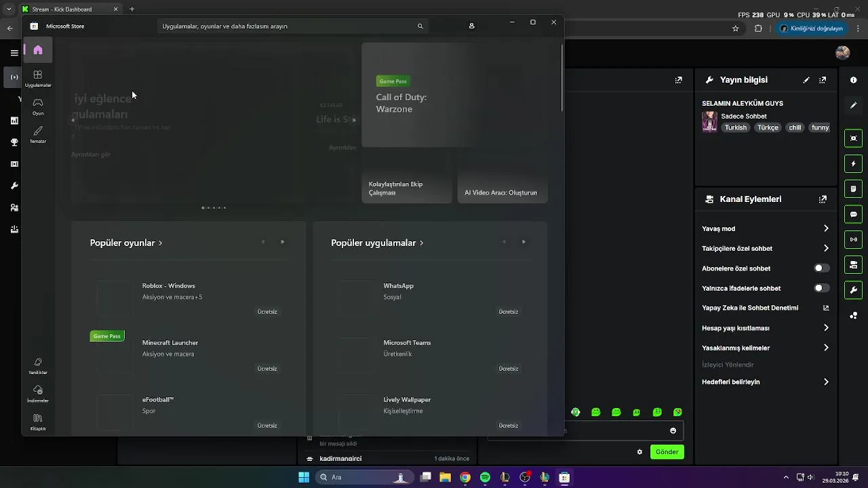Open emoji picker in chat input

(673, 430)
